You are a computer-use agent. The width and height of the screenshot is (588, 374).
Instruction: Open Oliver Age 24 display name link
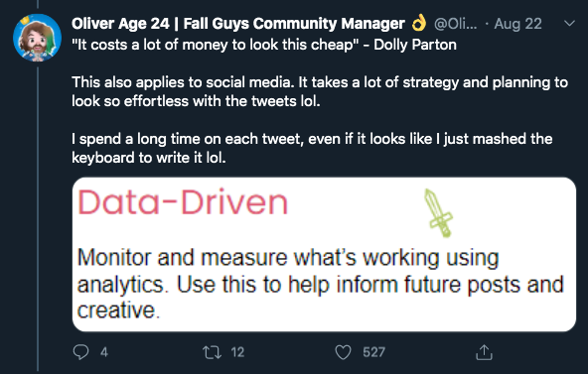click(238, 24)
